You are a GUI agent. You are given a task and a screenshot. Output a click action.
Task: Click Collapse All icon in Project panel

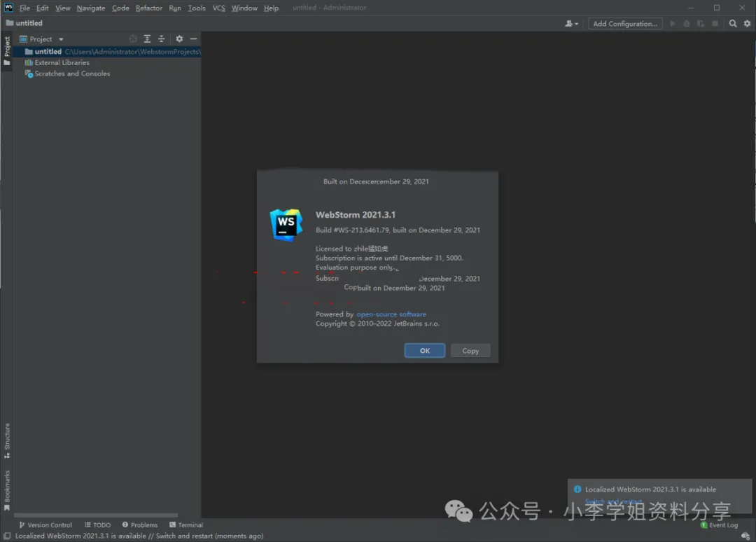click(x=162, y=39)
